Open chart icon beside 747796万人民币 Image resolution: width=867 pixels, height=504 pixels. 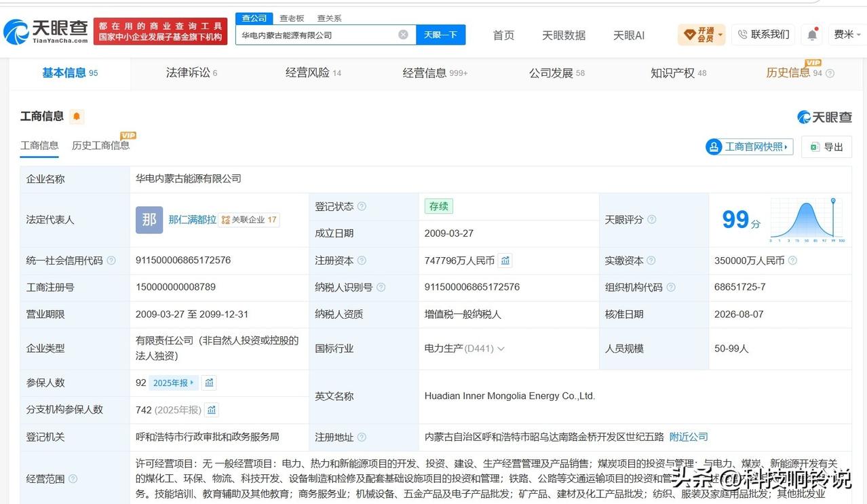(505, 260)
